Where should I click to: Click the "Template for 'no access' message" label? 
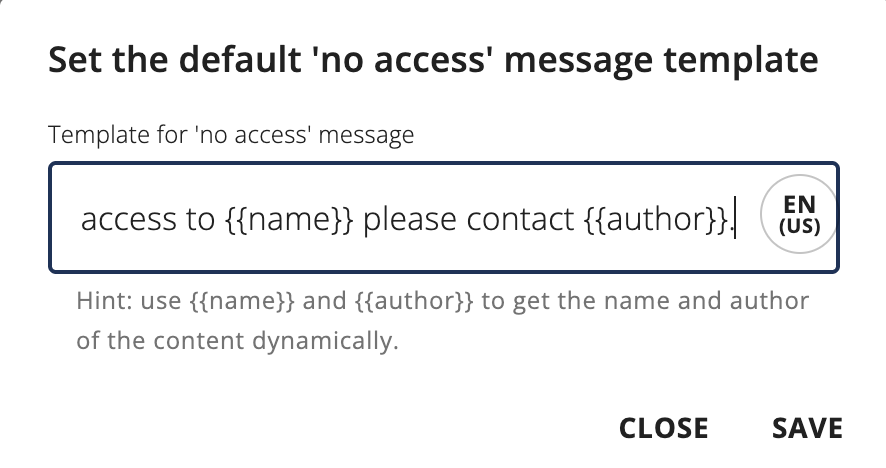230,135
